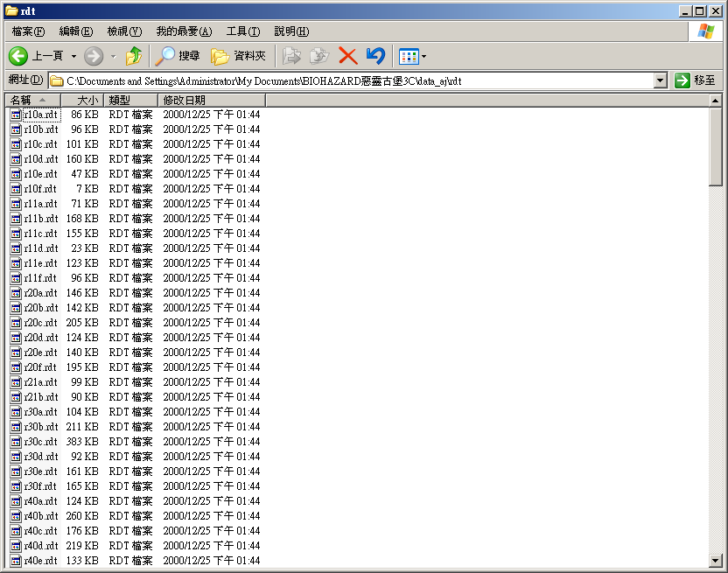The width and height of the screenshot is (728, 573).
Task: Click the green Forward arrow button
Action: pos(94,56)
